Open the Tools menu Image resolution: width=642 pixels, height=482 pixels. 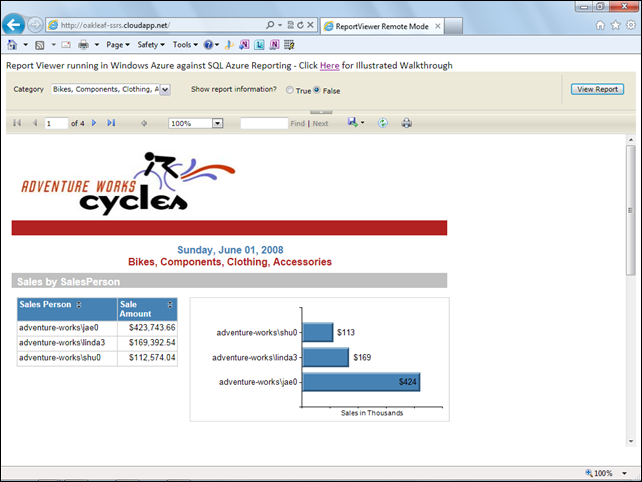[185, 45]
